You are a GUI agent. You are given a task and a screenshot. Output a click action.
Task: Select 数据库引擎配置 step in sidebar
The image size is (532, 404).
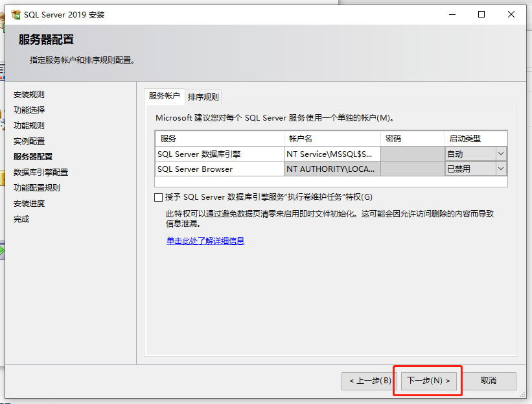[x=41, y=172]
